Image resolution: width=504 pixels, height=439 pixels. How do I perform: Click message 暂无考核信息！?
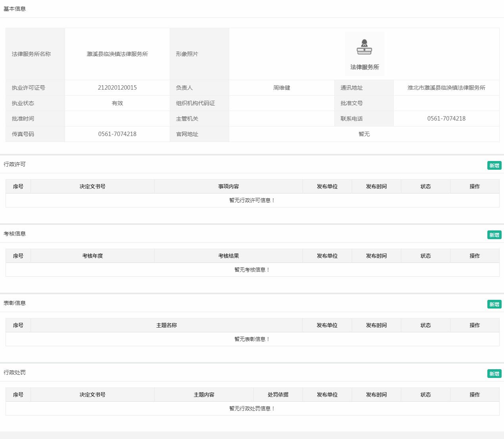pos(252,270)
